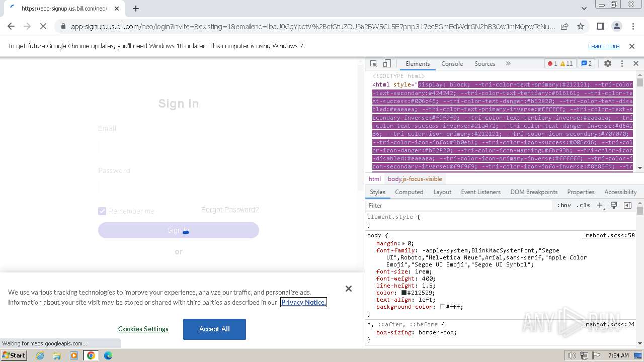This screenshot has width=644, height=362.
Task: Toggle the :hov element state panel
Action: (564, 205)
